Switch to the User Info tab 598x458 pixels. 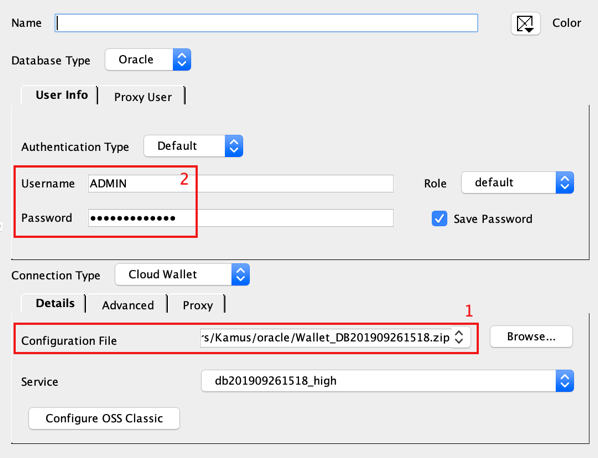60,95
